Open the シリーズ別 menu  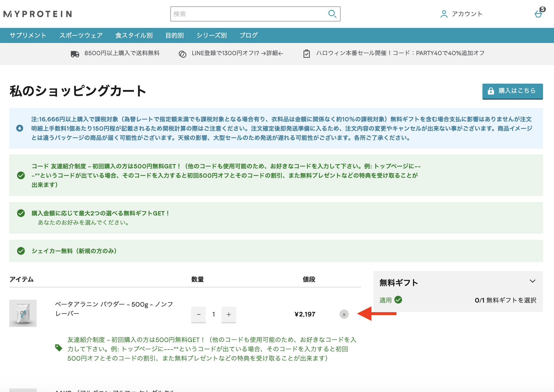click(212, 35)
